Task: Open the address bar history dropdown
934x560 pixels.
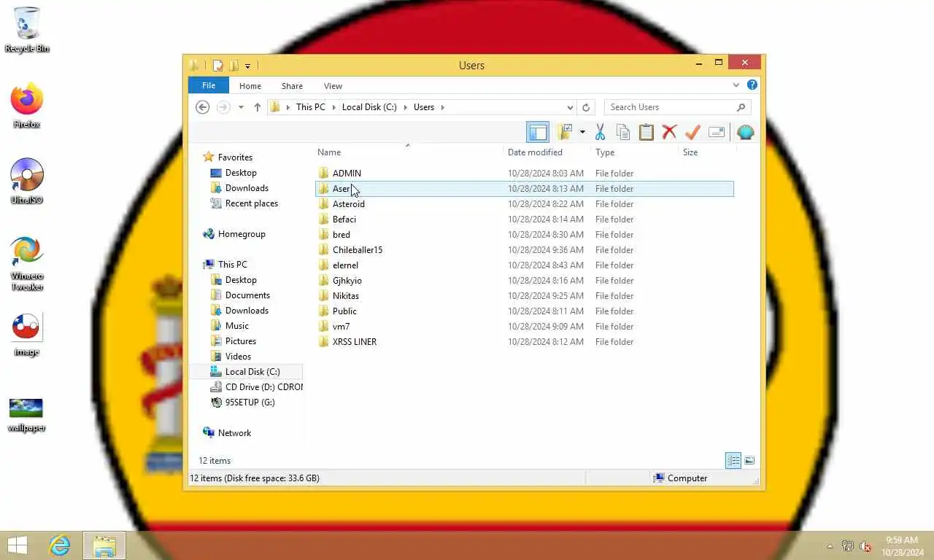Action: pyautogui.click(x=570, y=107)
